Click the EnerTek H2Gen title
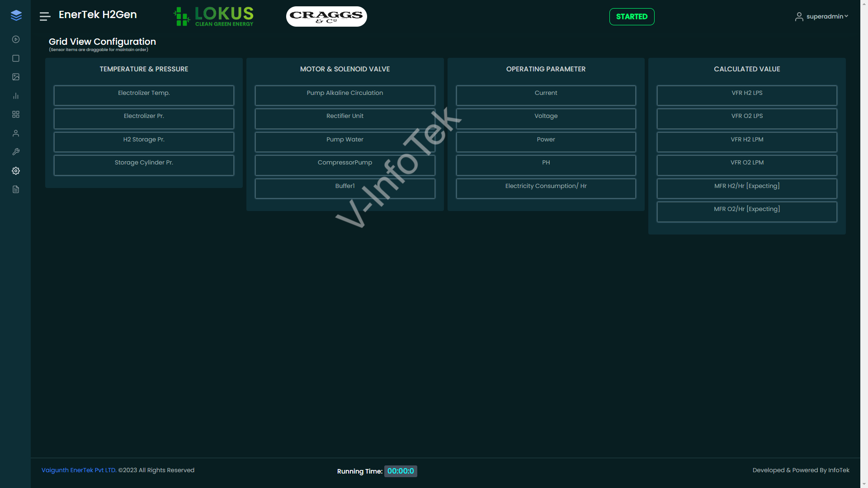Screen dimensions: 868x488 (x=98, y=14)
